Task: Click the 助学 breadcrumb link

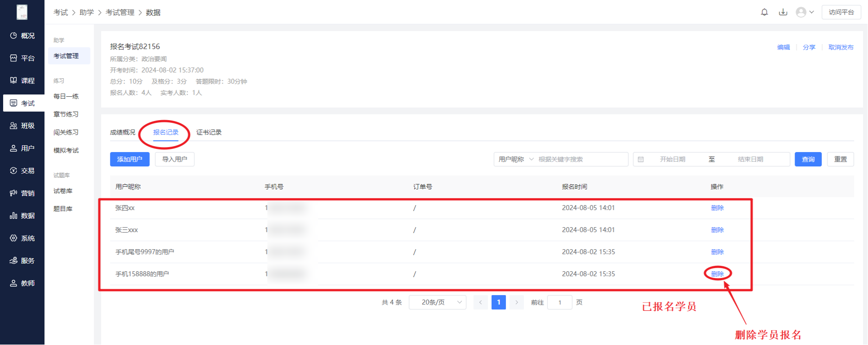Action: 87,12
